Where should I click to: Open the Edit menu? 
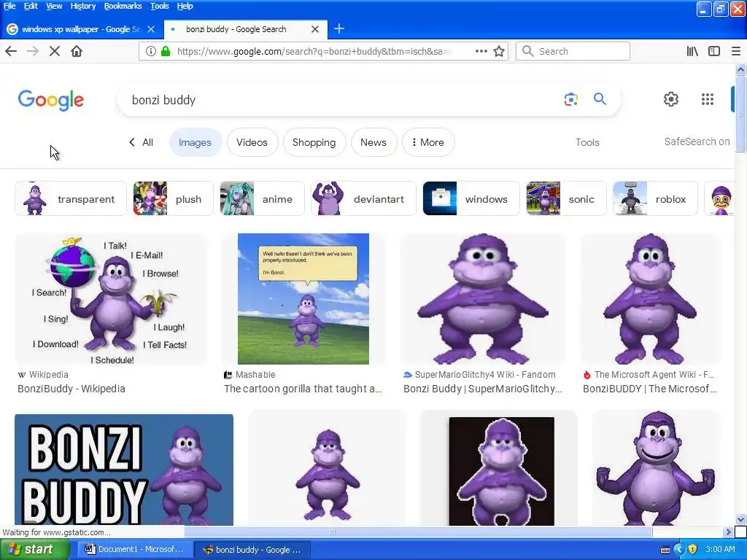click(31, 6)
